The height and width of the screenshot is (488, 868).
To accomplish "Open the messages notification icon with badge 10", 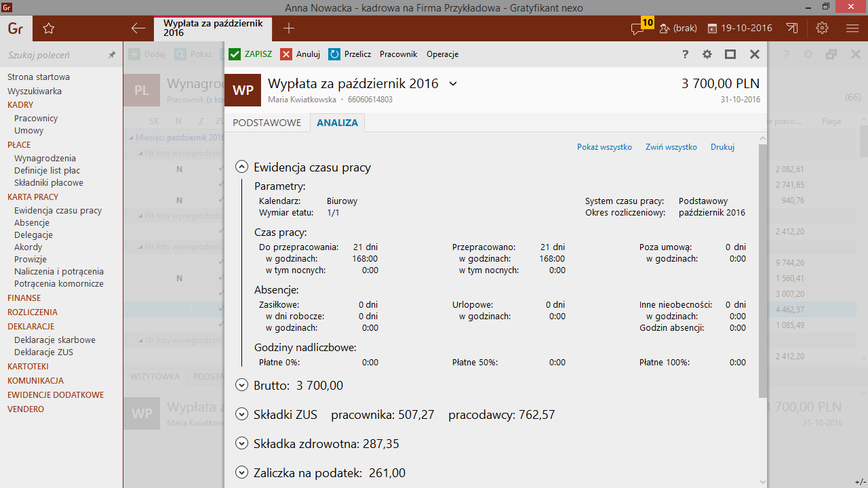I will pyautogui.click(x=641, y=26).
